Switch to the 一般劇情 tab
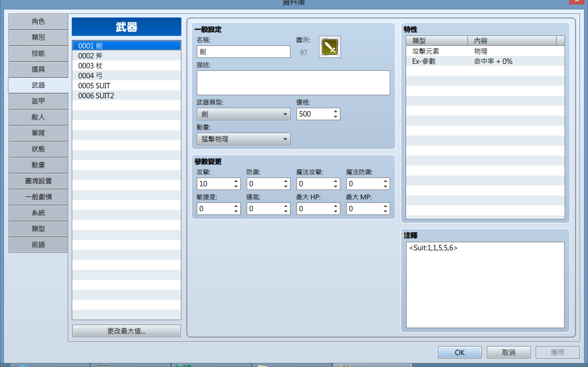 click(38, 196)
